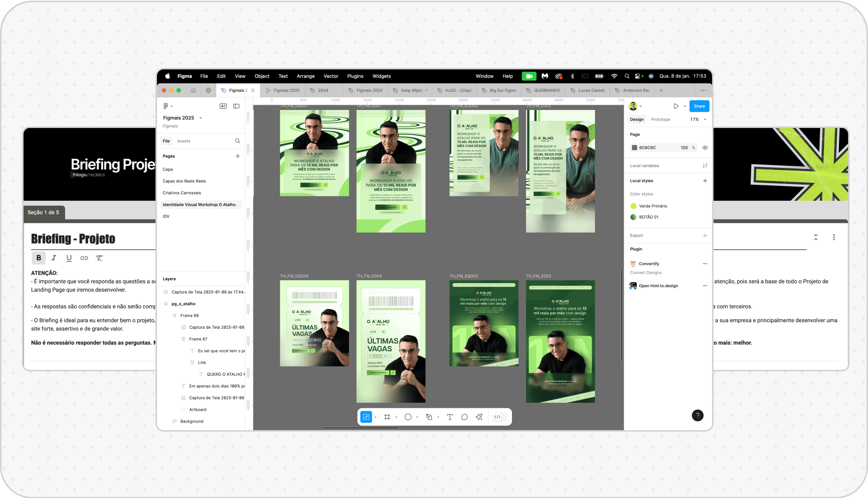The width and height of the screenshot is (868, 498).
Task: Open the Move tool options chevron
Action: [375, 417]
